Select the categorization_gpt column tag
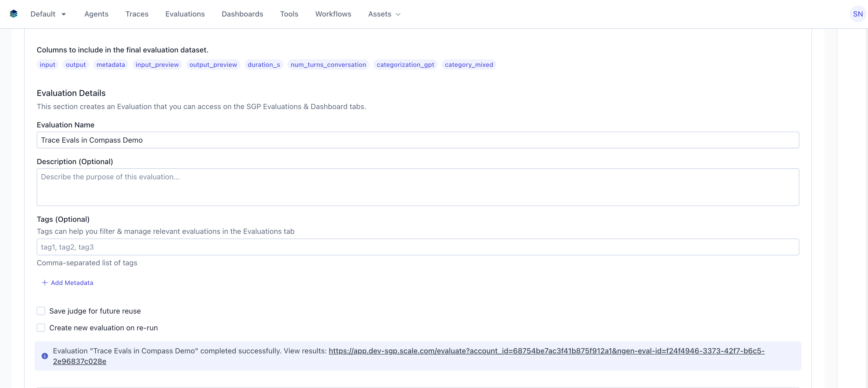The width and height of the screenshot is (868, 388). 405,65
